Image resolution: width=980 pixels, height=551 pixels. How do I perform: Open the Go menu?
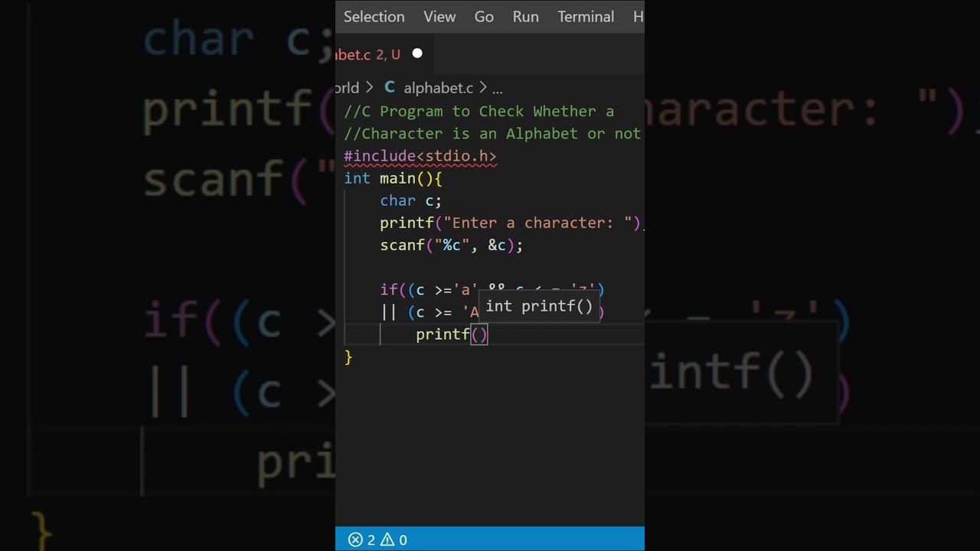[x=484, y=17]
